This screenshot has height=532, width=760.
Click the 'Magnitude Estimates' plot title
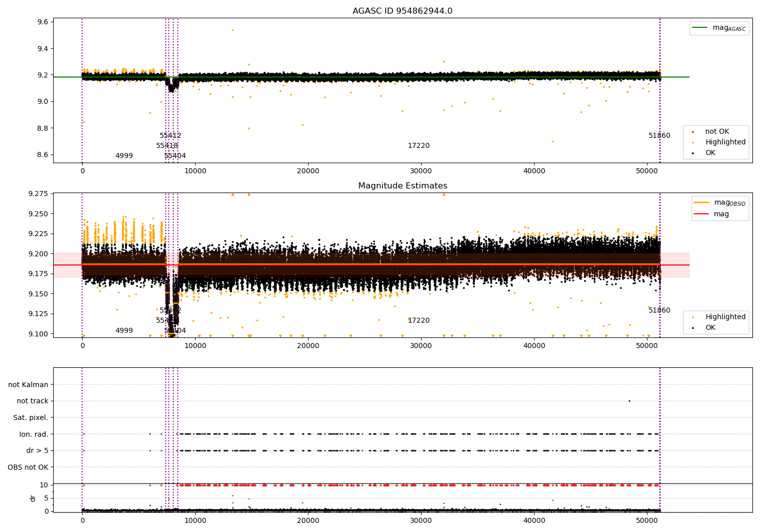pyautogui.click(x=402, y=186)
